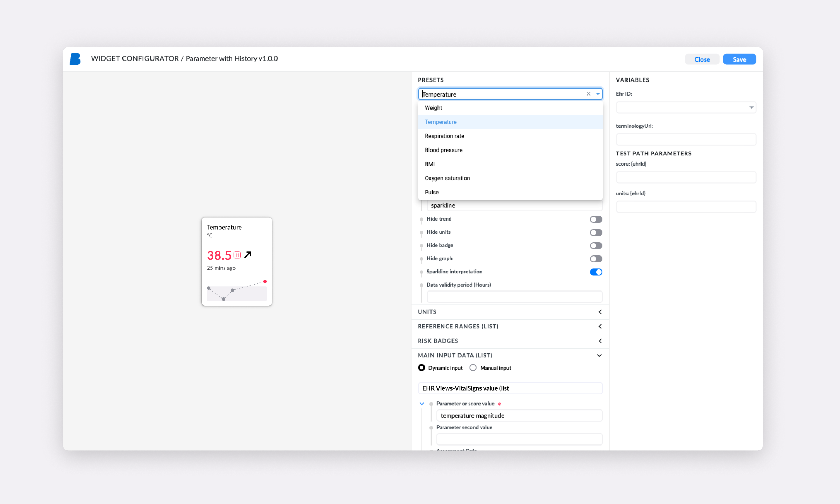Toggle Hide trend switch

tap(596, 219)
